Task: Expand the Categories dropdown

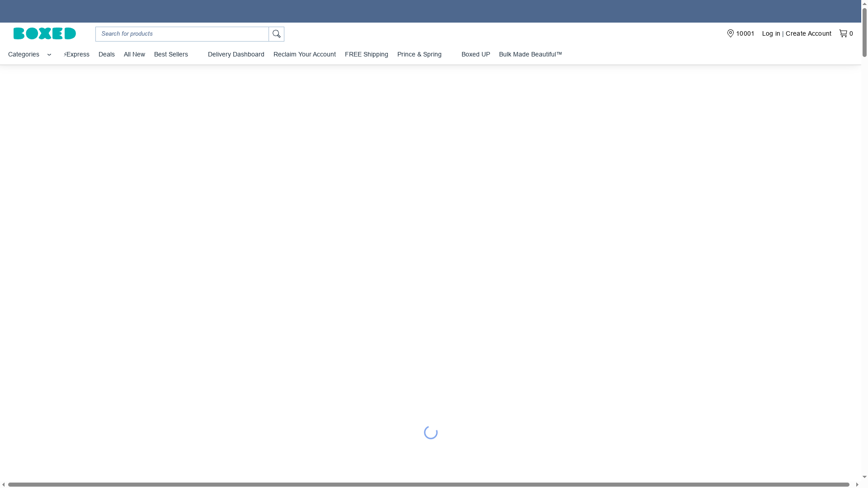Action: [30, 54]
